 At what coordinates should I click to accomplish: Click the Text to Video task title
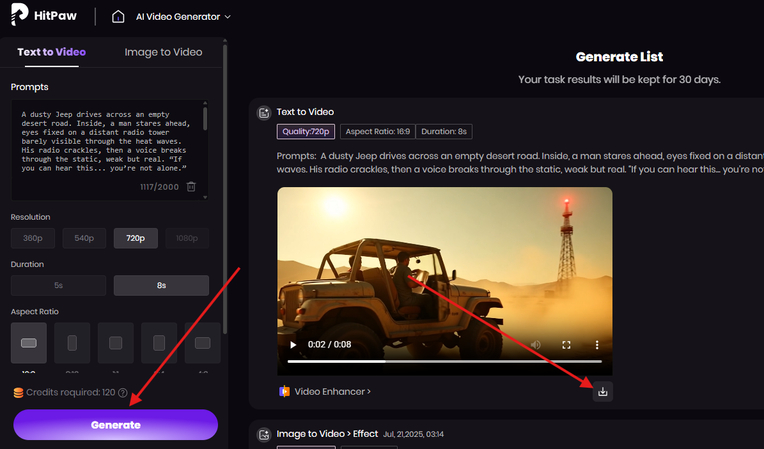tap(305, 112)
